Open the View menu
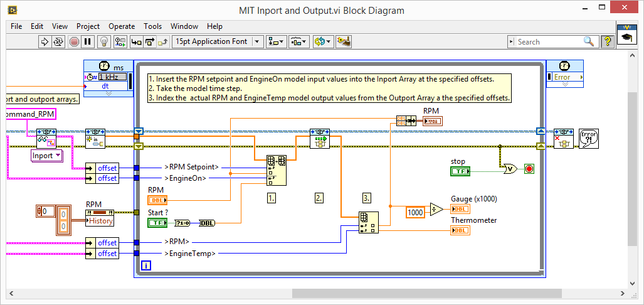 [x=60, y=26]
